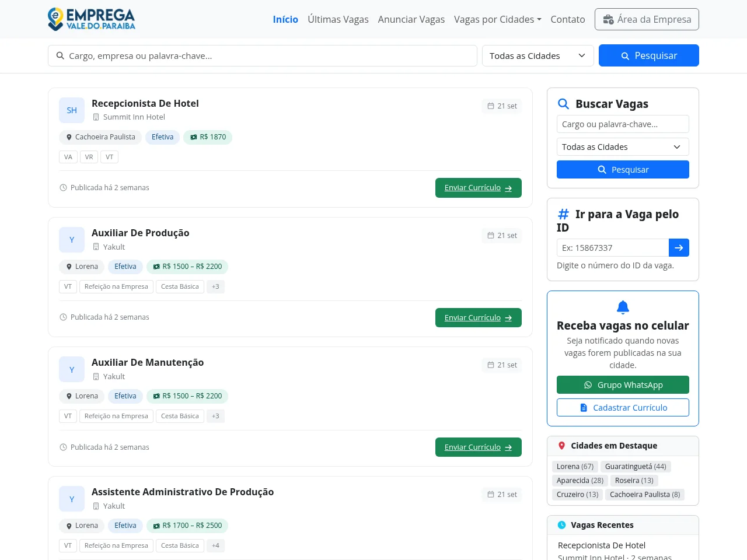The width and height of the screenshot is (747, 560).
Task: Click the clock icon on Recepcionista publish time
Action: pyautogui.click(x=63, y=188)
